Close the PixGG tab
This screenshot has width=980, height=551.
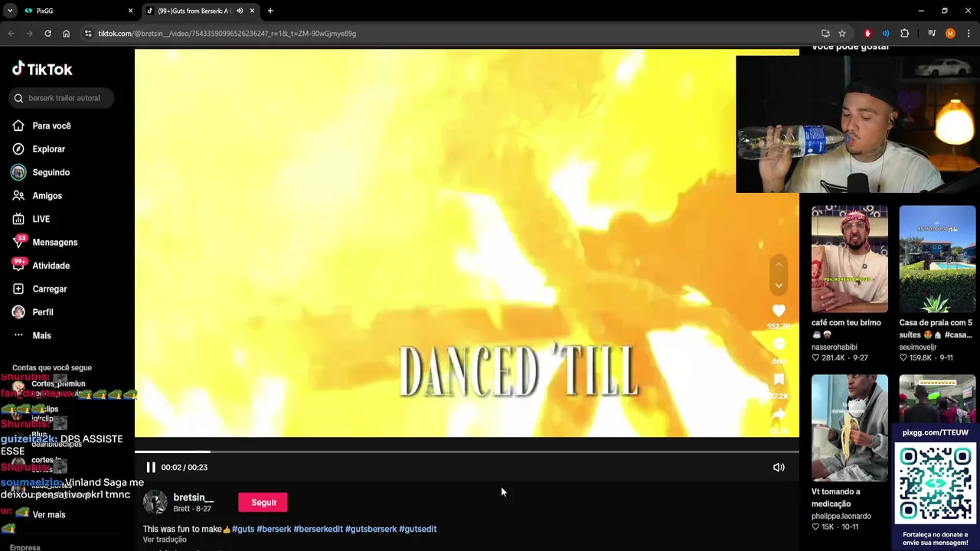130,11
